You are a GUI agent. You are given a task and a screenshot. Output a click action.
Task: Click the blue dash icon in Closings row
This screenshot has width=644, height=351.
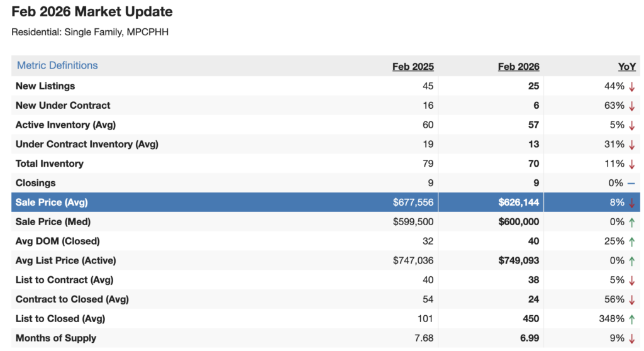631,183
